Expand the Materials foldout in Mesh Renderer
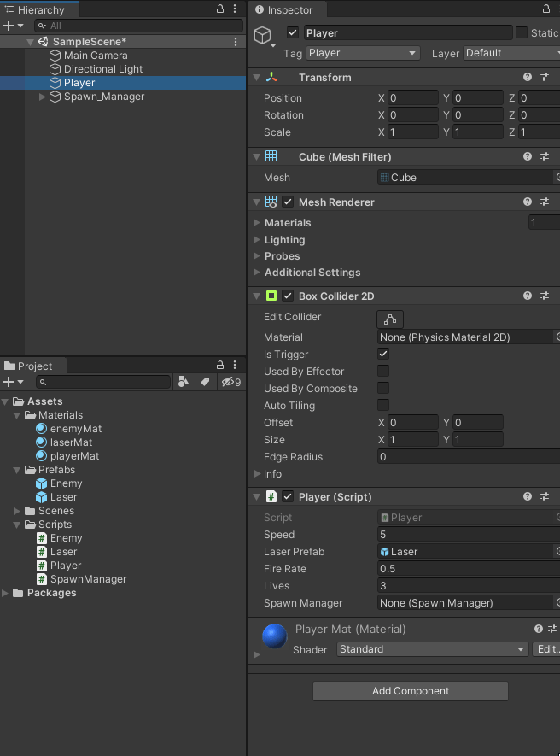The height and width of the screenshot is (756, 560). click(257, 223)
